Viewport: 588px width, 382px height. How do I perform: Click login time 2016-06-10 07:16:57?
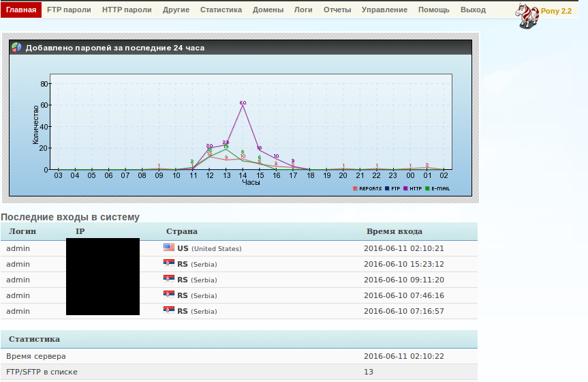point(404,311)
